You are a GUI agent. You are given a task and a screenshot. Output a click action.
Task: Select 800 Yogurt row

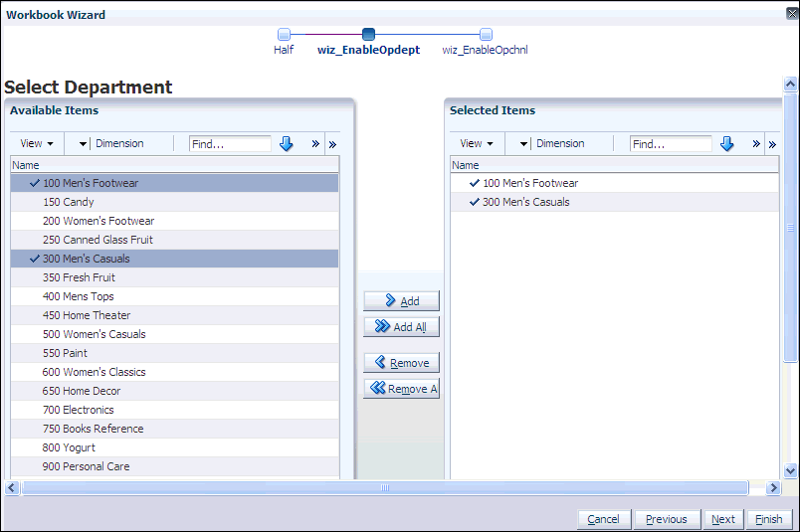(174, 447)
